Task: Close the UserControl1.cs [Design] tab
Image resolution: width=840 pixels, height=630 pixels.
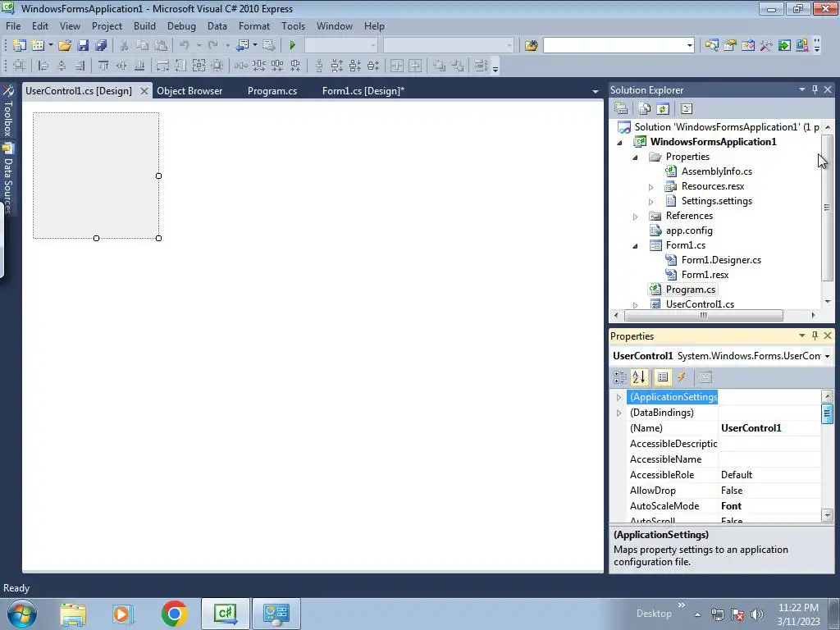Action: coord(144,91)
